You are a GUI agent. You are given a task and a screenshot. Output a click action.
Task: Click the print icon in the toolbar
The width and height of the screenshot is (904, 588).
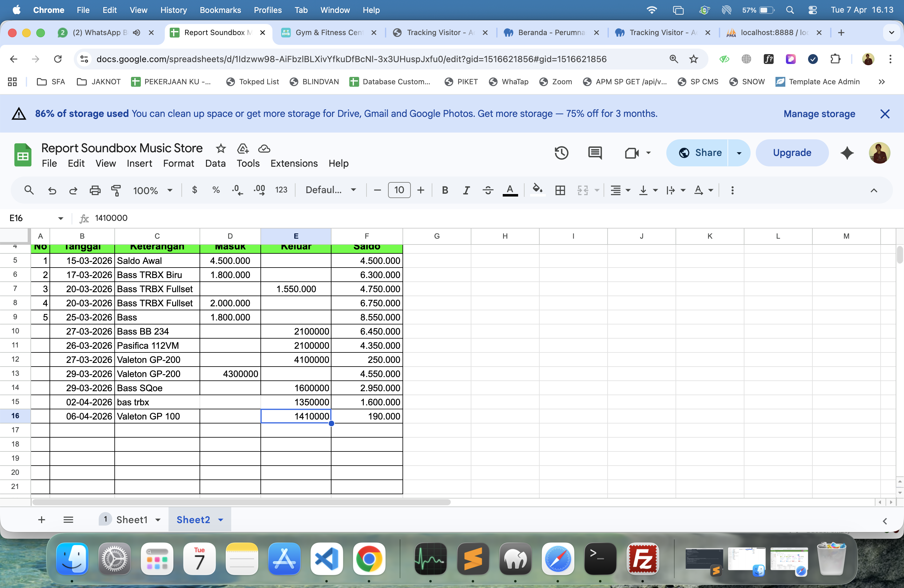(x=95, y=190)
